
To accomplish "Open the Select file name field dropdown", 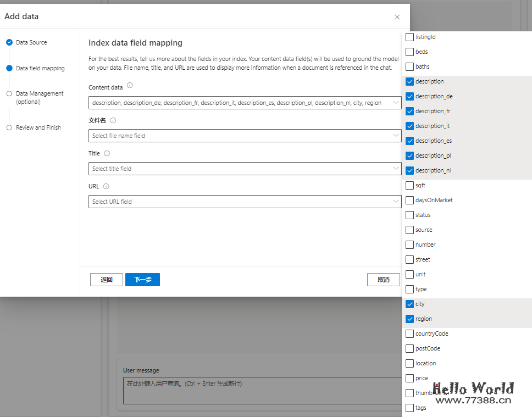I will click(245, 136).
